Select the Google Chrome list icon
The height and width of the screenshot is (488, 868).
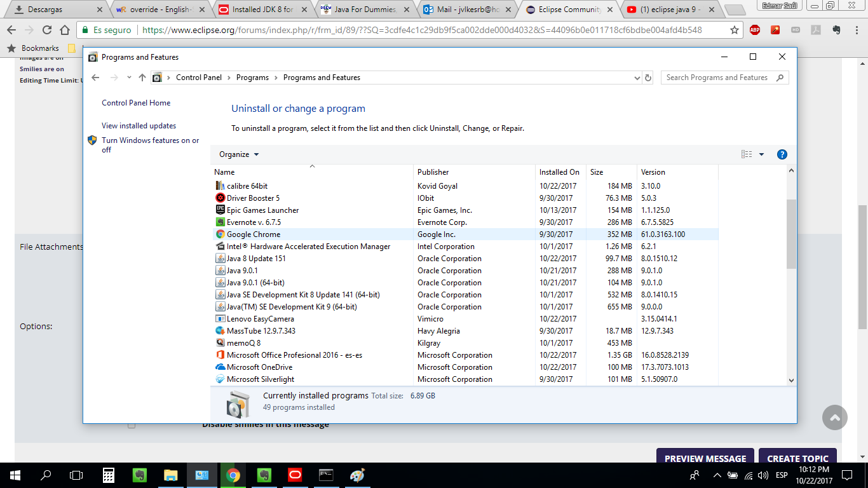(220, 234)
